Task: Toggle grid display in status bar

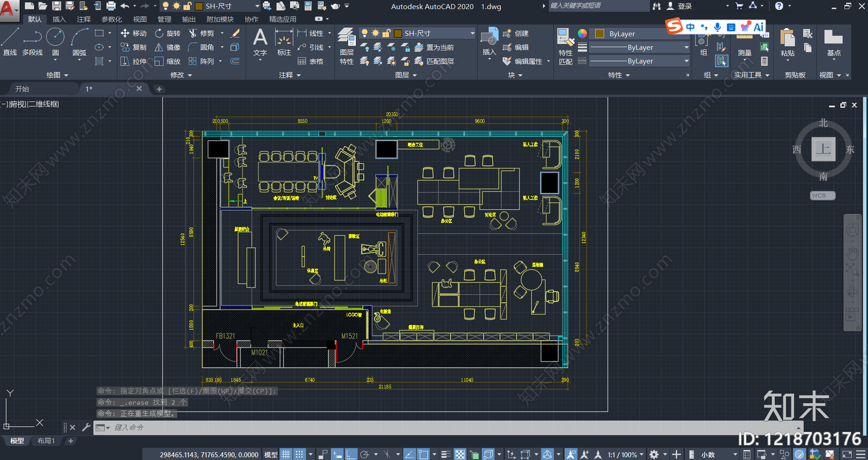Action: (x=286, y=455)
